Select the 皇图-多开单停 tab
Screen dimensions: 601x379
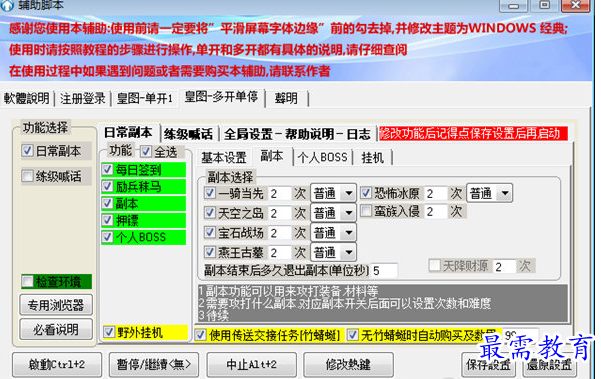coord(221,97)
